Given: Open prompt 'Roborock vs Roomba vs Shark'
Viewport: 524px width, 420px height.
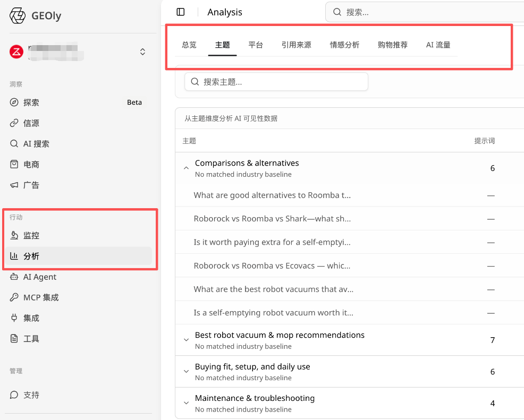Looking at the screenshot, I should coord(272,219).
